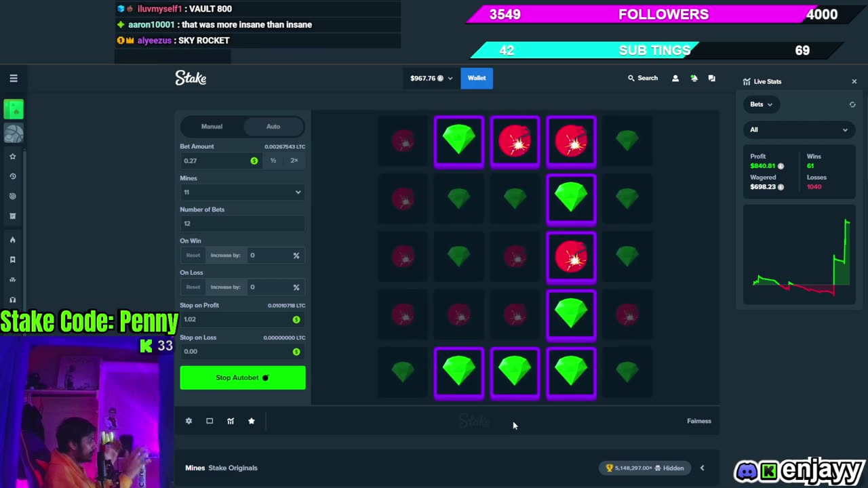This screenshot has width=868, height=488.
Task: Open the Sponsorships icon in the sidebar
Action: [x=12, y=279]
